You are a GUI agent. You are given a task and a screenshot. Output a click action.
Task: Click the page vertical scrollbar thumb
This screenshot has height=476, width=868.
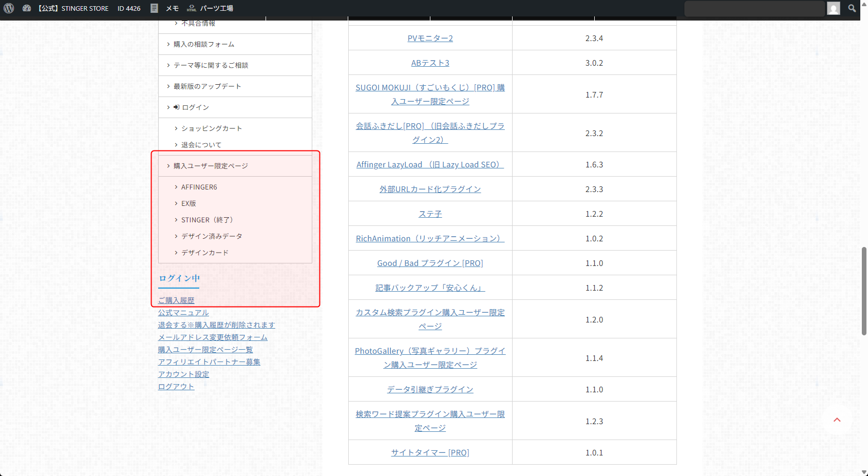click(x=864, y=291)
